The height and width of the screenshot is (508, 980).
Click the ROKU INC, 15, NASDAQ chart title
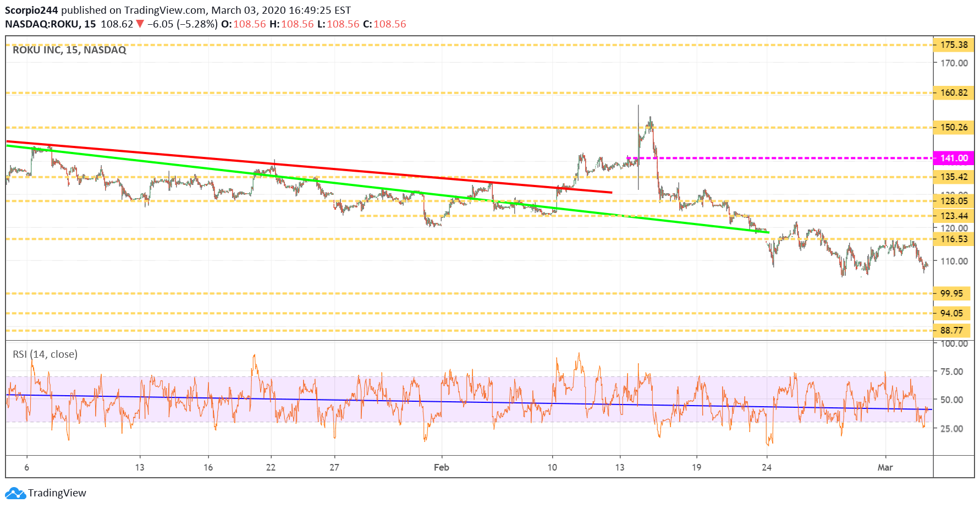coord(69,50)
